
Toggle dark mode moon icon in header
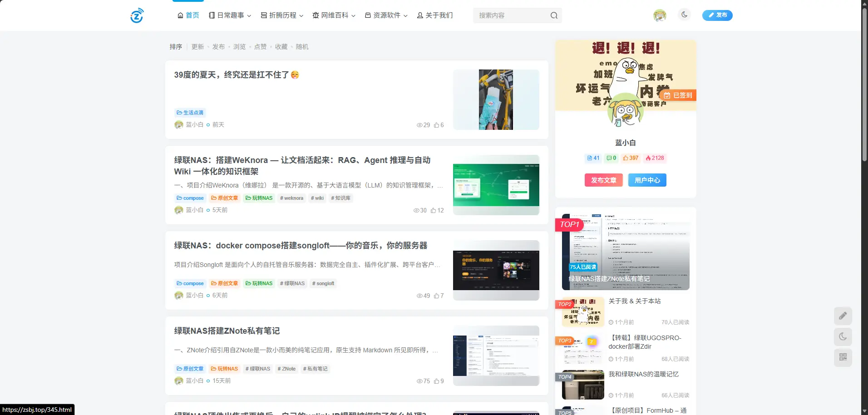[x=685, y=15]
